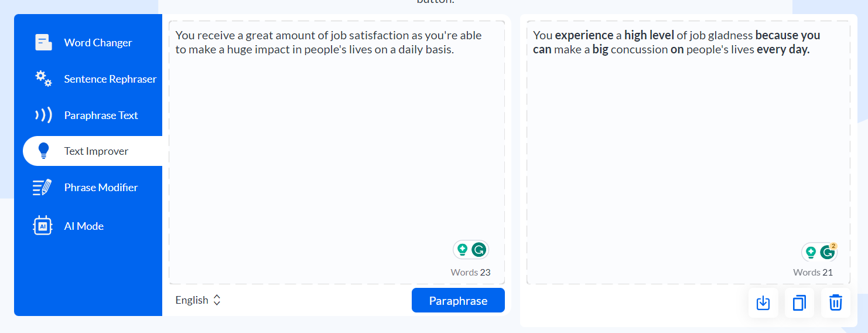Click the Paraphrase button
Image resolution: width=868 pixels, height=333 pixels.
pos(458,300)
